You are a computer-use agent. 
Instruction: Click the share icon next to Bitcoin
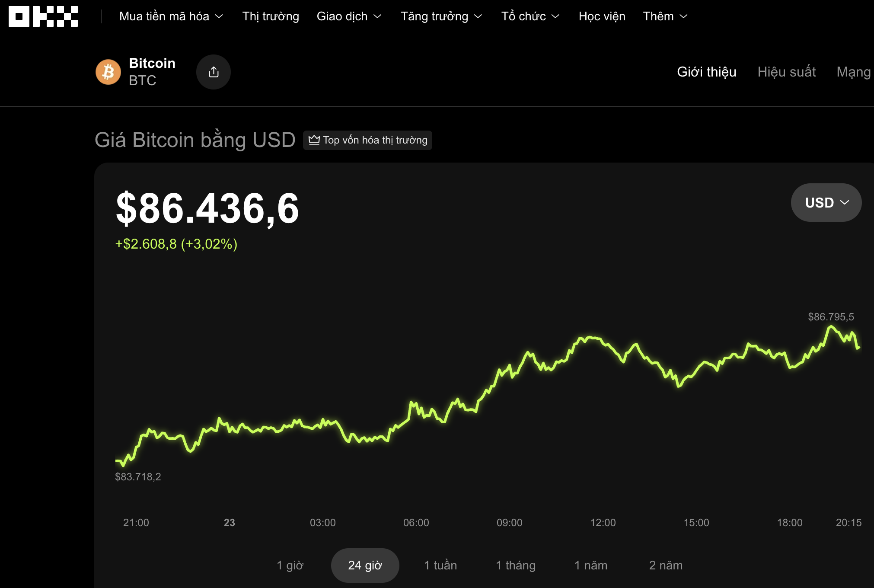pos(214,72)
